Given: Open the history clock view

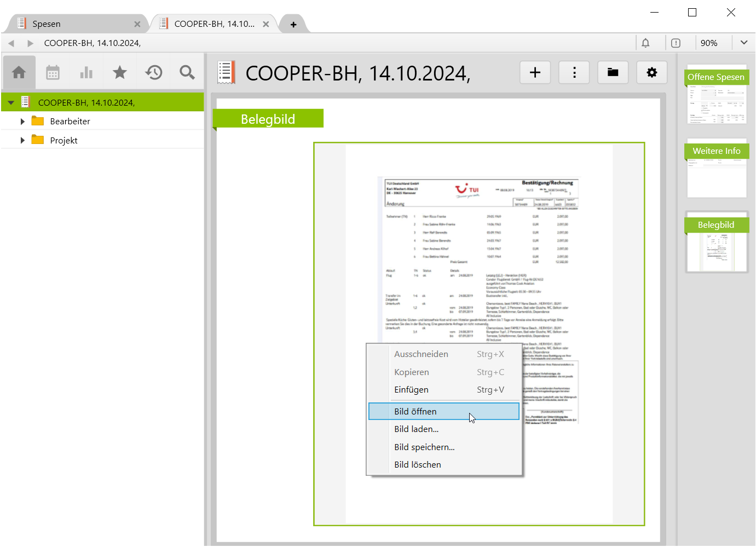Looking at the screenshot, I should coord(154,72).
